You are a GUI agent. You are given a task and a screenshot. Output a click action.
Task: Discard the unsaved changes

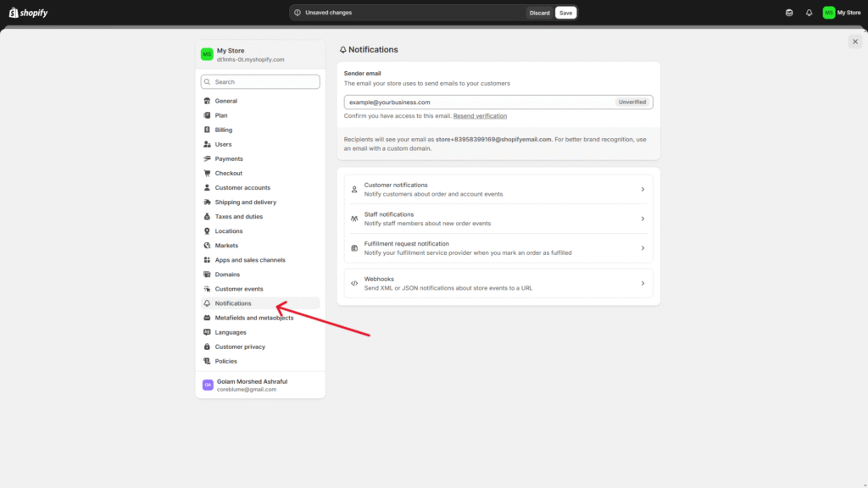click(x=539, y=13)
